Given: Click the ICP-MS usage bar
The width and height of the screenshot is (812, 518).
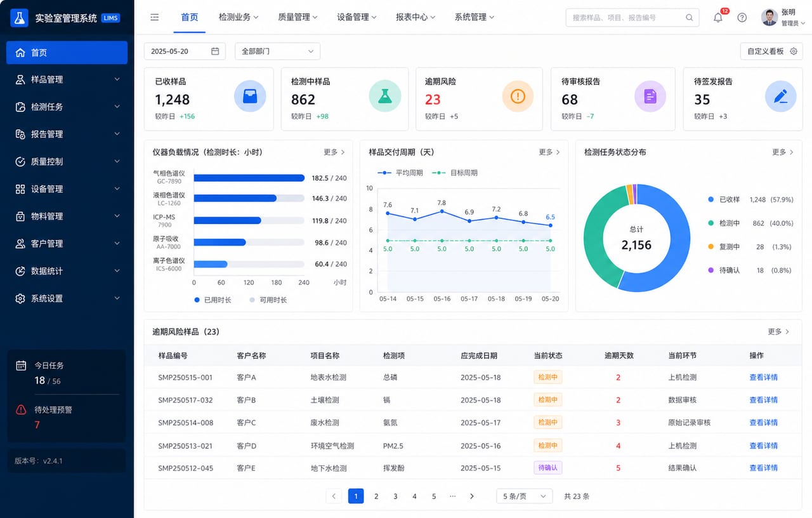Looking at the screenshot, I should click(227, 221).
